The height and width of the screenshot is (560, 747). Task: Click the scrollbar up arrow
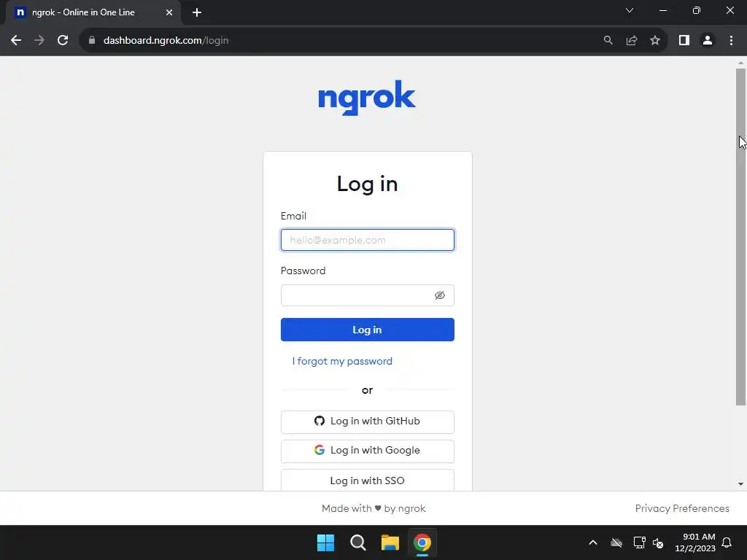[x=740, y=63]
